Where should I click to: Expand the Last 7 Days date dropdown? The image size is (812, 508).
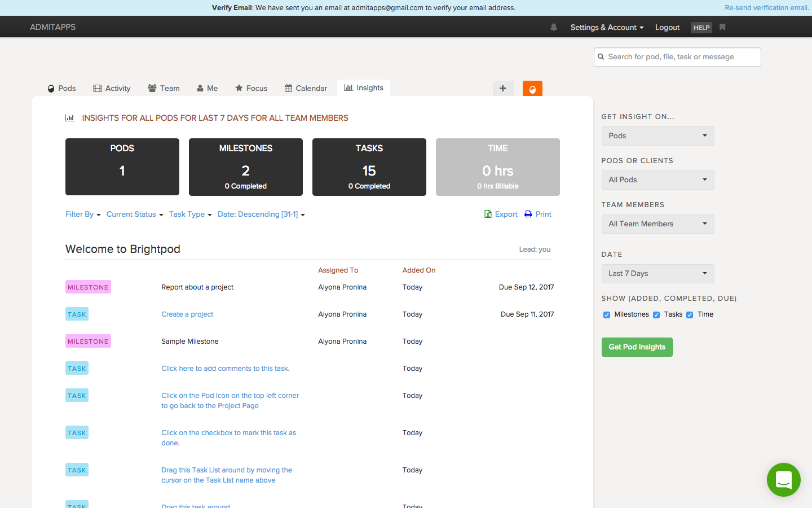657,274
